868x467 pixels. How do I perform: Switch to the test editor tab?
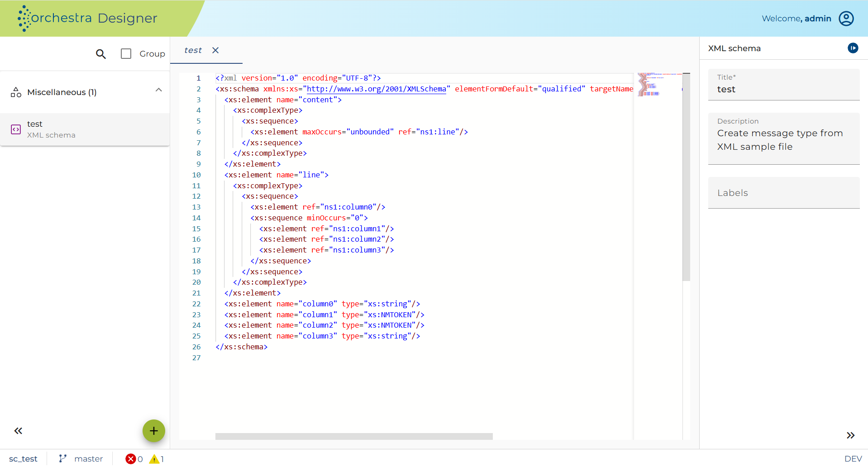(193, 50)
